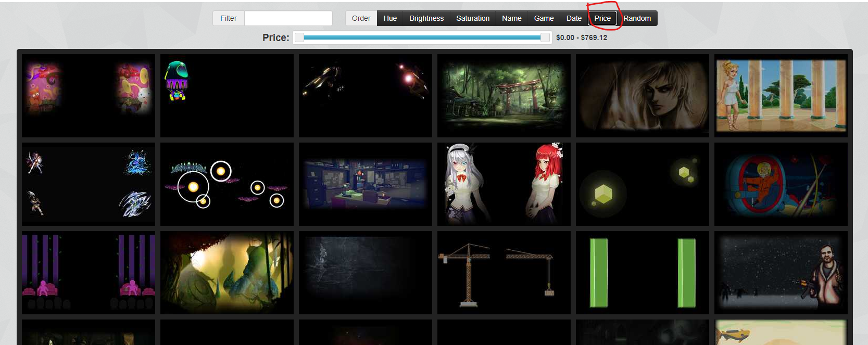Sort backgrounds by Brightness

[426, 18]
